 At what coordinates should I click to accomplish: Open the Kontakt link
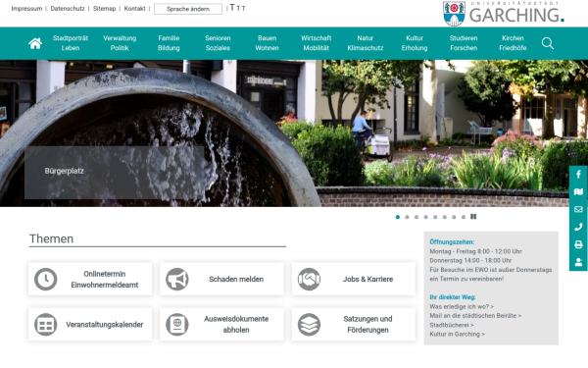pyautogui.click(x=134, y=9)
